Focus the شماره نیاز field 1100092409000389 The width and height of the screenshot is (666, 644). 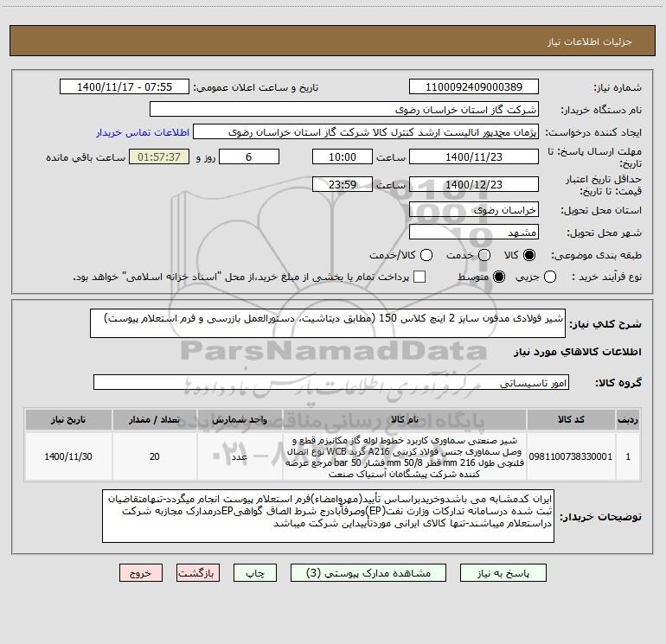[x=474, y=86]
